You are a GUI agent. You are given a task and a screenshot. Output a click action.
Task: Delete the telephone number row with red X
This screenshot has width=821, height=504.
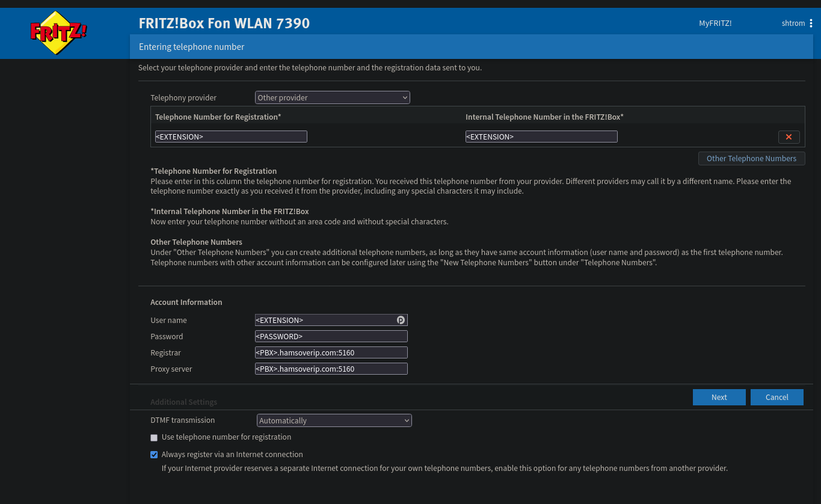pyautogui.click(x=789, y=137)
